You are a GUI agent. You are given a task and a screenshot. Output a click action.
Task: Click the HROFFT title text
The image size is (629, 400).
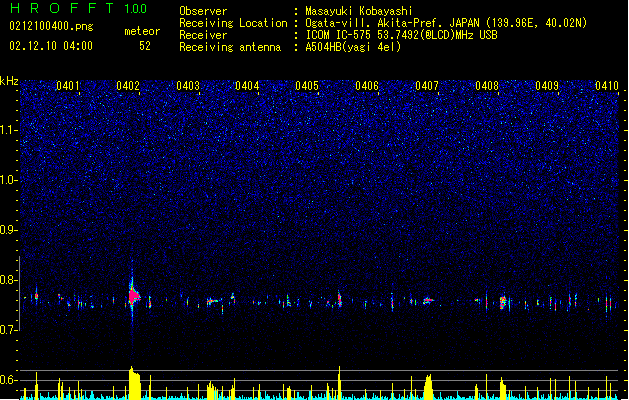coord(62,8)
